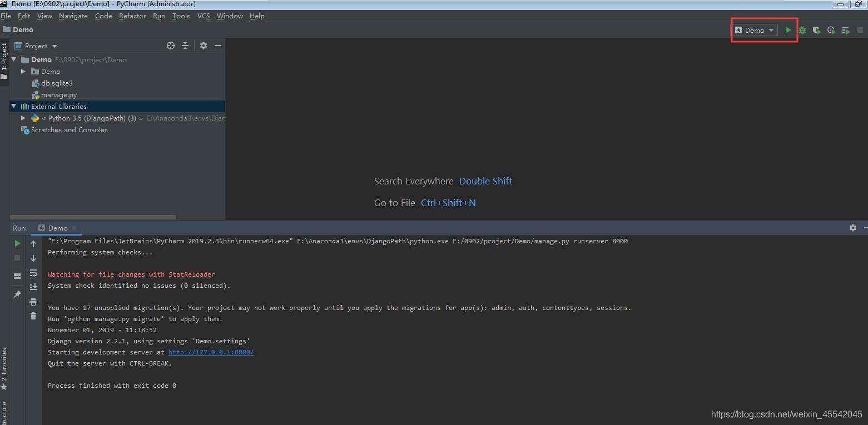Open the VCS menu
The image size is (868, 425).
(x=204, y=16)
